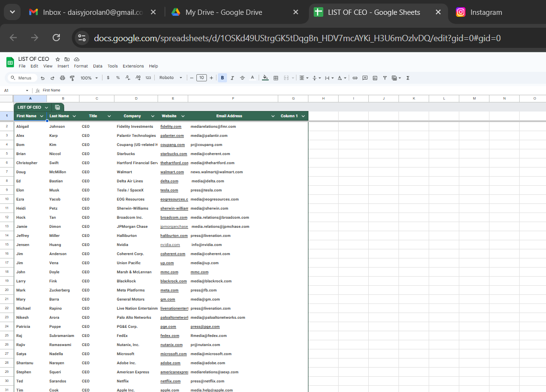This screenshot has width=546, height=392.
Task: Open the fill color picker
Action: (265, 78)
